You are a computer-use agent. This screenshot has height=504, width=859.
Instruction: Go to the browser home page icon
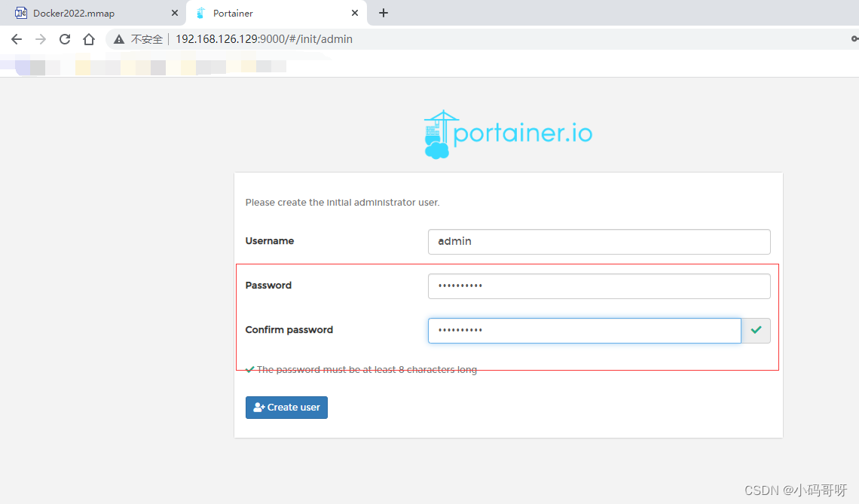point(89,39)
